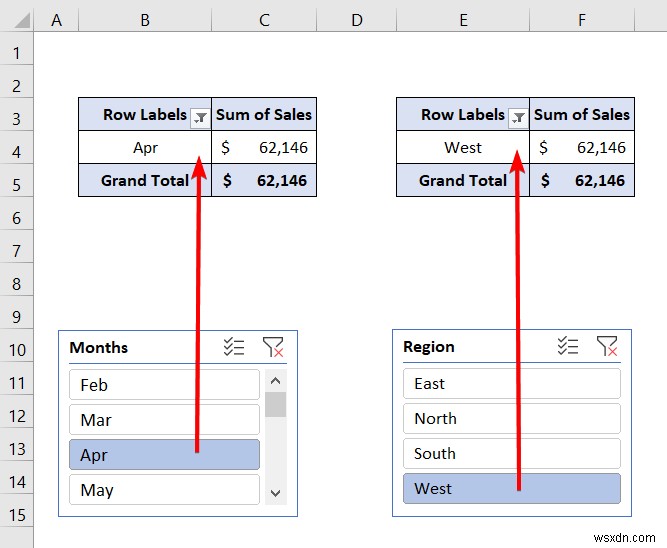Click the Apr cell in pivot table
Image resolution: width=667 pixels, height=548 pixels.
[x=145, y=147]
